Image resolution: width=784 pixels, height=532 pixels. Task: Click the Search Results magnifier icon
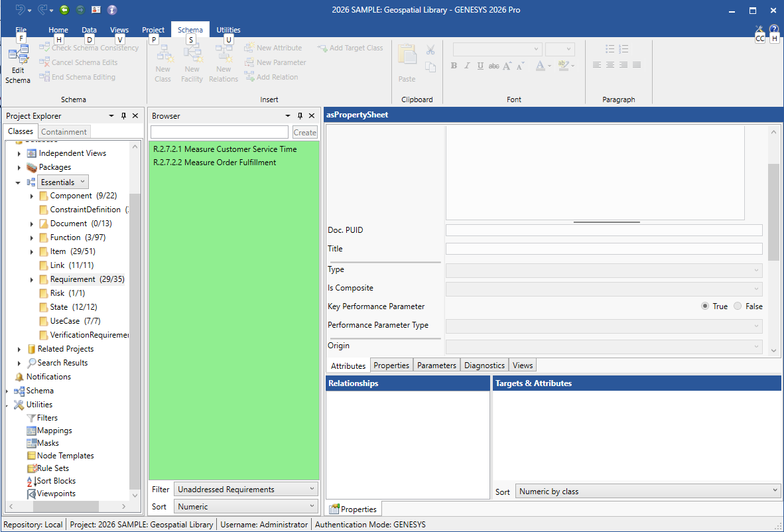[32, 363]
